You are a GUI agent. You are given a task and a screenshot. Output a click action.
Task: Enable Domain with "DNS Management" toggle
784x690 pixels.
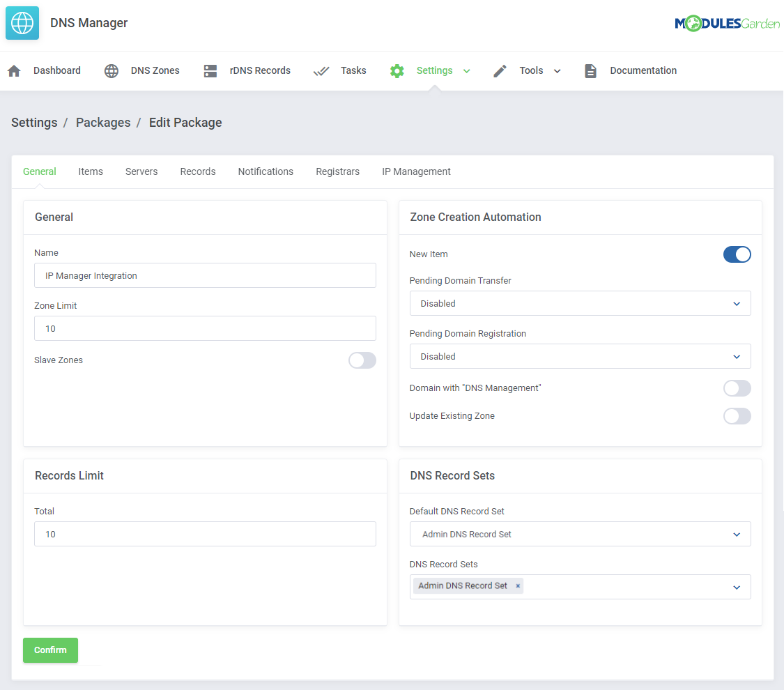tap(737, 388)
